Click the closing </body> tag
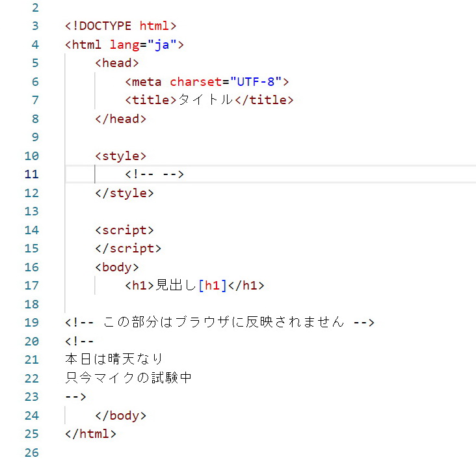476x462 pixels. point(120,416)
